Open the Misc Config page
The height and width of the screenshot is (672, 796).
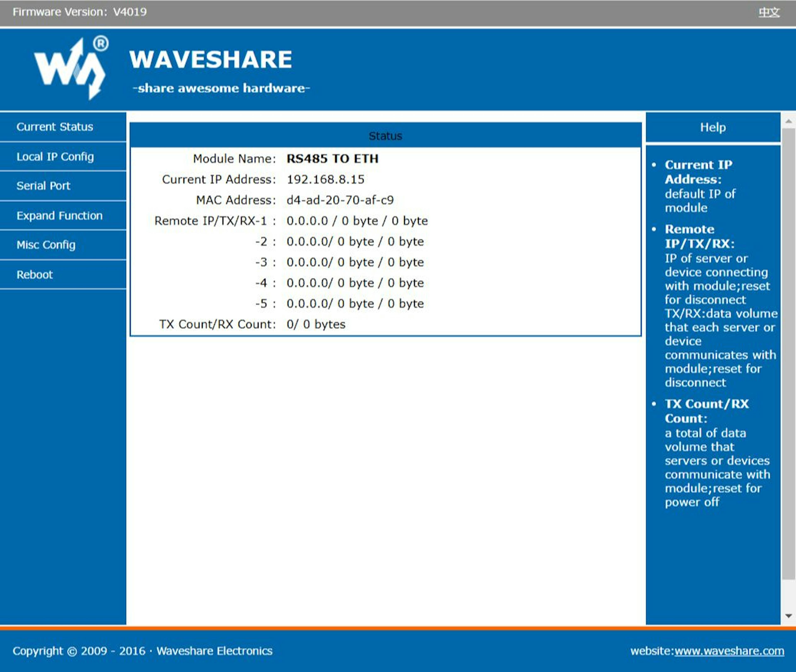point(46,245)
